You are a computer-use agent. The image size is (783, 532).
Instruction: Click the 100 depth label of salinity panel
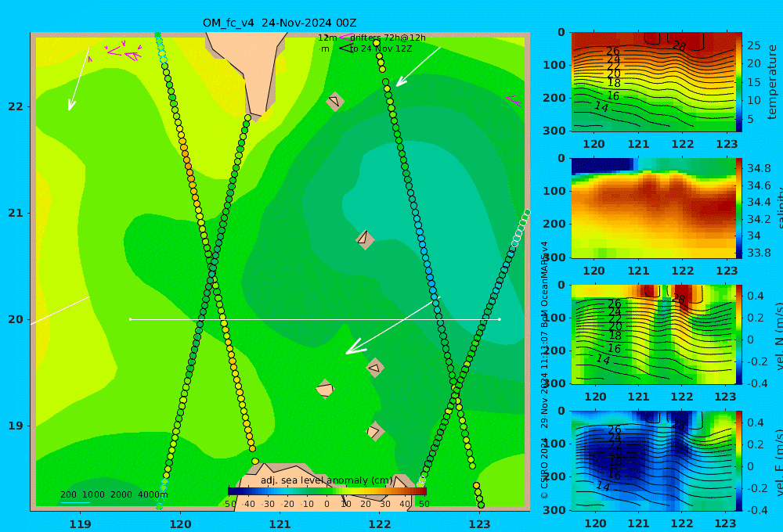pyautogui.click(x=554, y=191)
